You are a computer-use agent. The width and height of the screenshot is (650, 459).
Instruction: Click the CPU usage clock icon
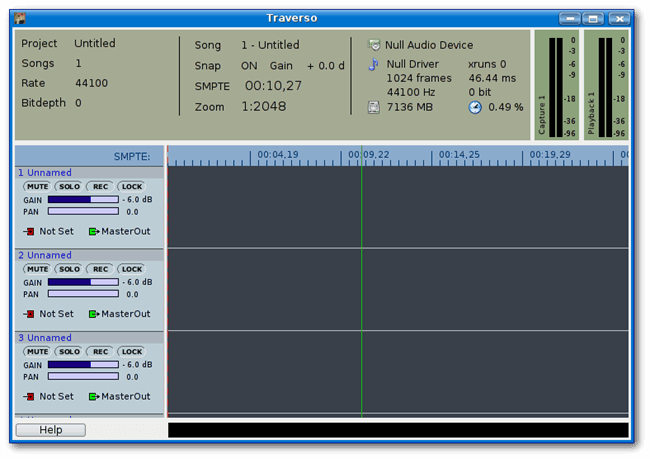tap(475, 107)
